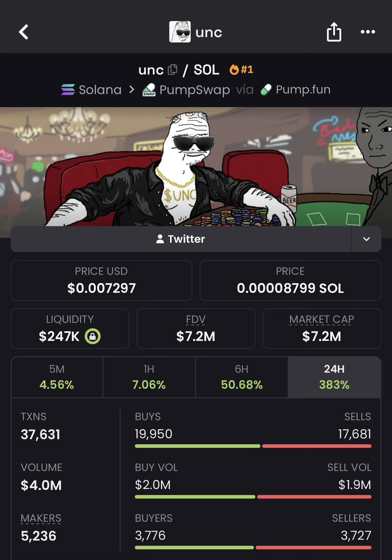Tap the Solana chain logo
This screenshot has height=560, width=392.
68,90
